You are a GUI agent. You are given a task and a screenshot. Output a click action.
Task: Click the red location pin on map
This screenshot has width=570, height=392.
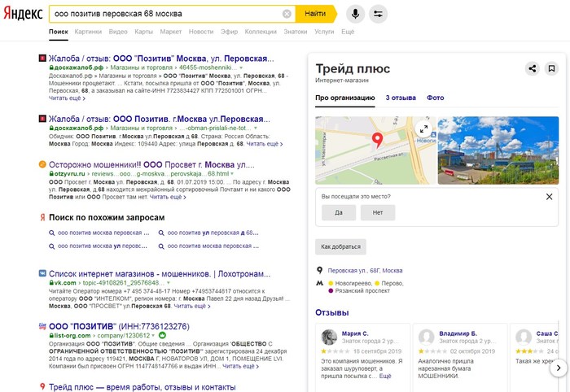click(x=377, y=138)
